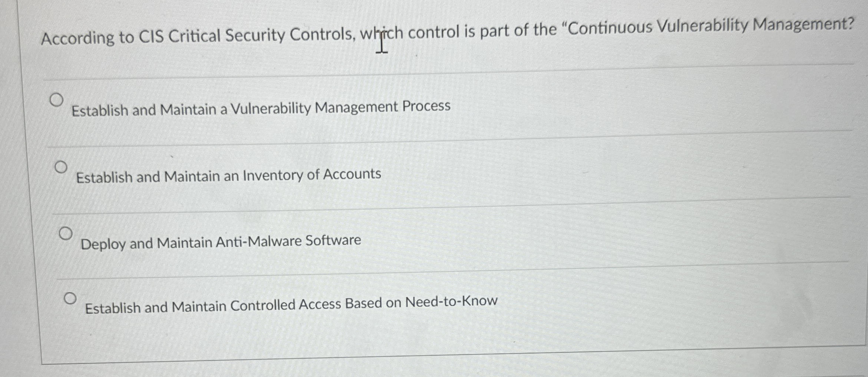Click the text 'Establish and Maintain an Inventory of Accounts'
This screenshot has width=868, height=377.
tap(228, 175)
